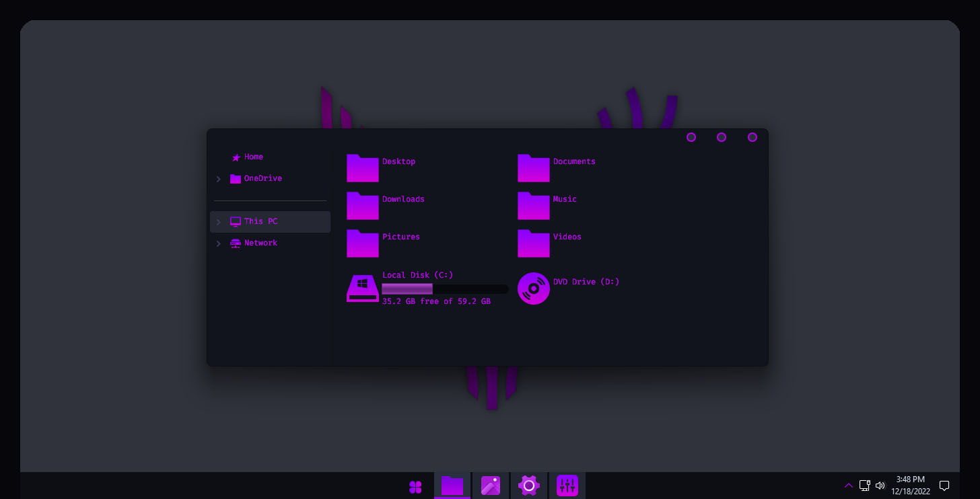980x499 pixels.
Task: Launch the audio mixer app on the taskbar
Action: tap(567, 485)
